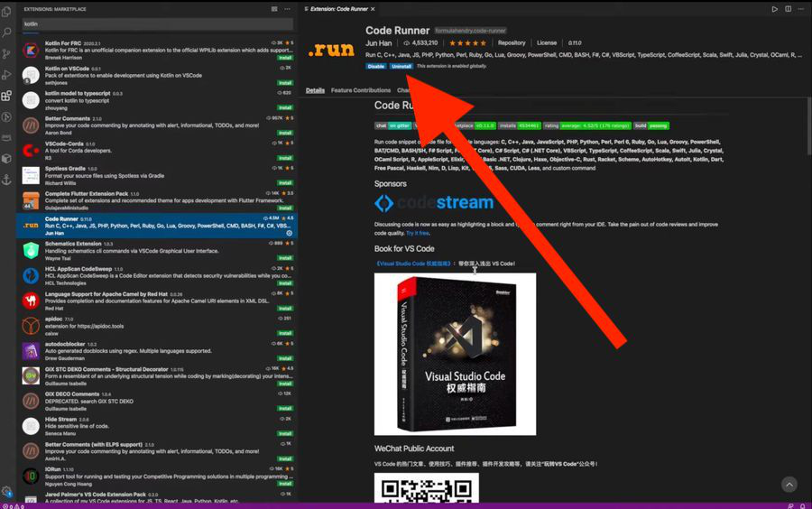
Task: Open the Code Runner row manage gear
Action: 290,233
